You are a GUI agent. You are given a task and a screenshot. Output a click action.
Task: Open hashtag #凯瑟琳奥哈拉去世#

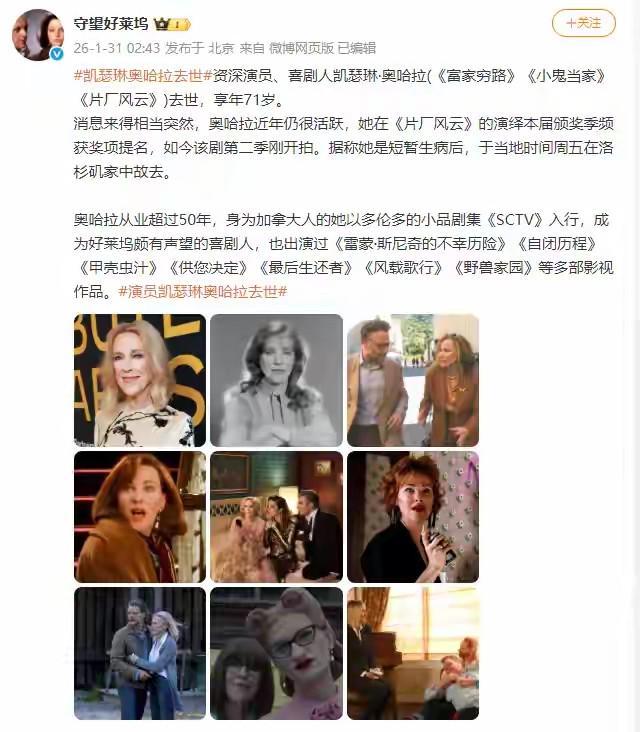[x=143, y=76]
